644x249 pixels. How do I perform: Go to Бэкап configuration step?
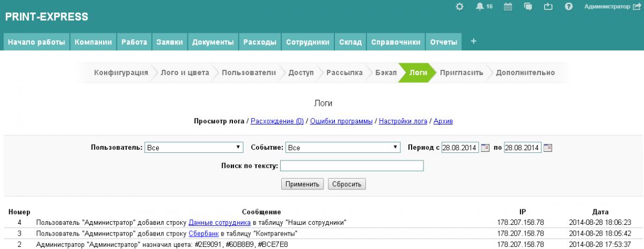click(x=386, y=73)
